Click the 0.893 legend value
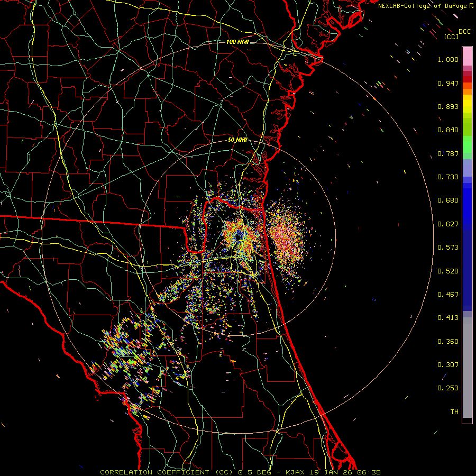 (448, 106)
